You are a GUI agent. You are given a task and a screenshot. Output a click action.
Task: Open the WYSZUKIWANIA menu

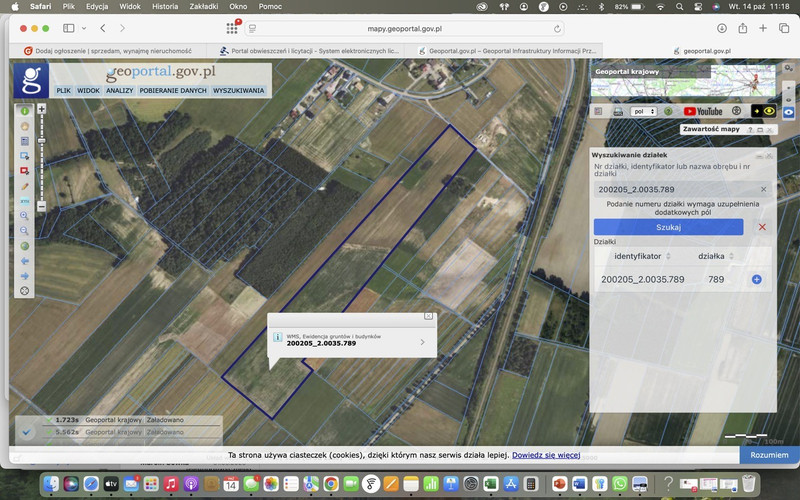pyautogui.click(x=238, y=90)
